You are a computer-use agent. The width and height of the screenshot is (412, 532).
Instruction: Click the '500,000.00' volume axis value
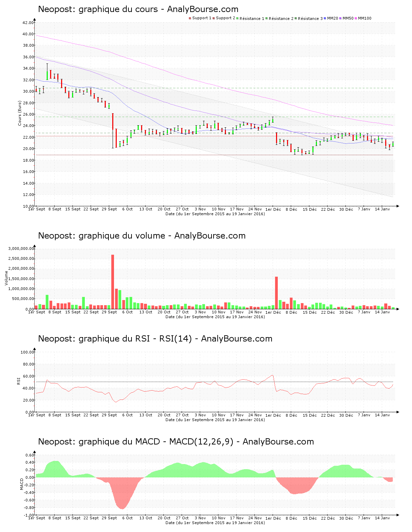[x=23, y=299]
